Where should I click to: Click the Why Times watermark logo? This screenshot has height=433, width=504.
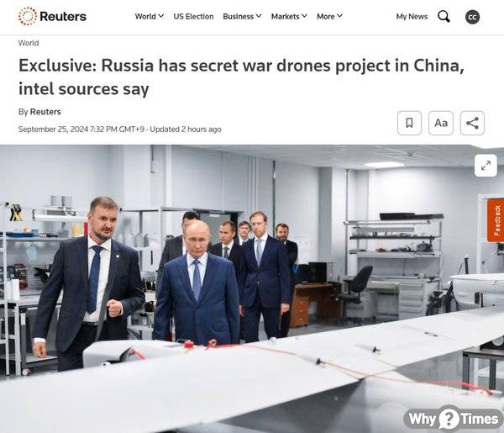(454, 419)
